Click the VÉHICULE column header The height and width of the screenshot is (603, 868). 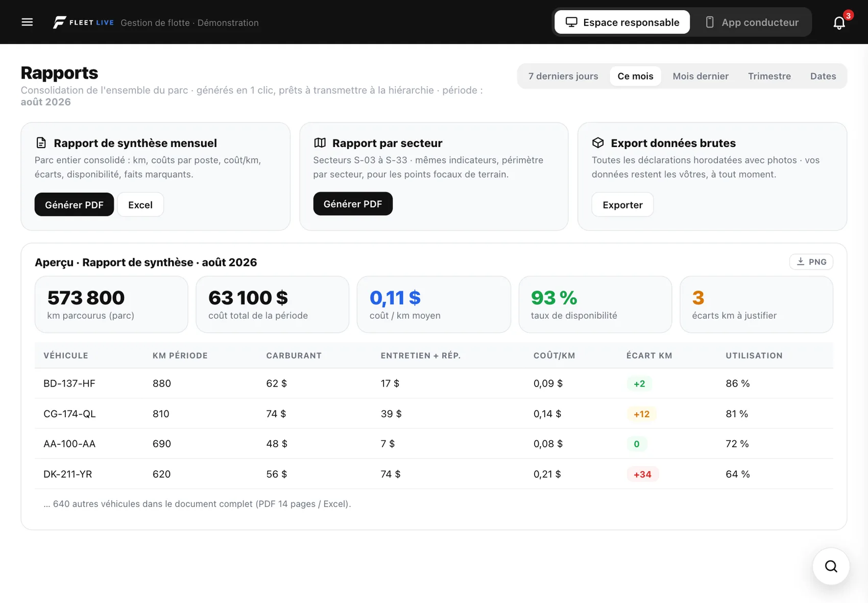[66, 355]
